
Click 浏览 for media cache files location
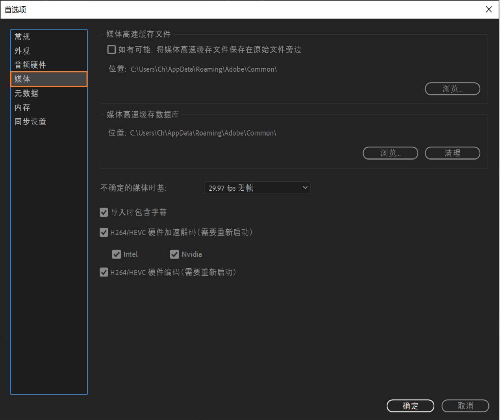pyautogui.click(x=452, y=89)
